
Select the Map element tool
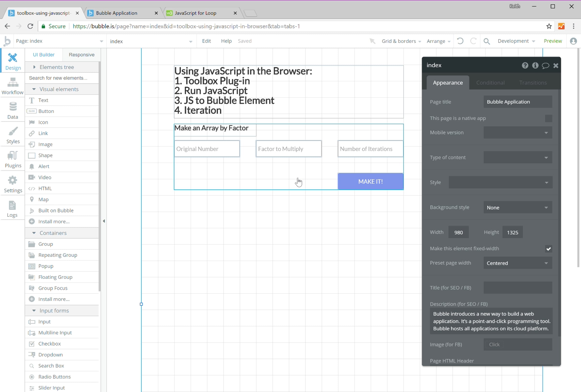point(61,199)
